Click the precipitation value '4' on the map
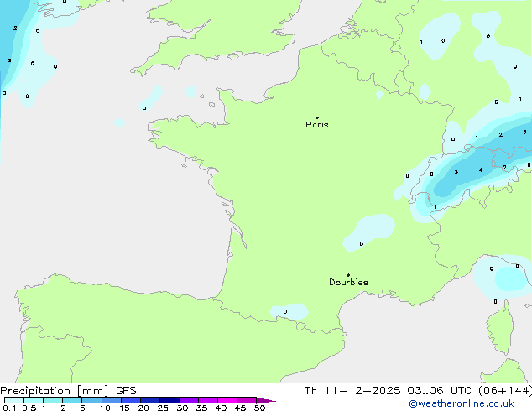This screenshot has height=411, width=532. (x=481, y=170)
